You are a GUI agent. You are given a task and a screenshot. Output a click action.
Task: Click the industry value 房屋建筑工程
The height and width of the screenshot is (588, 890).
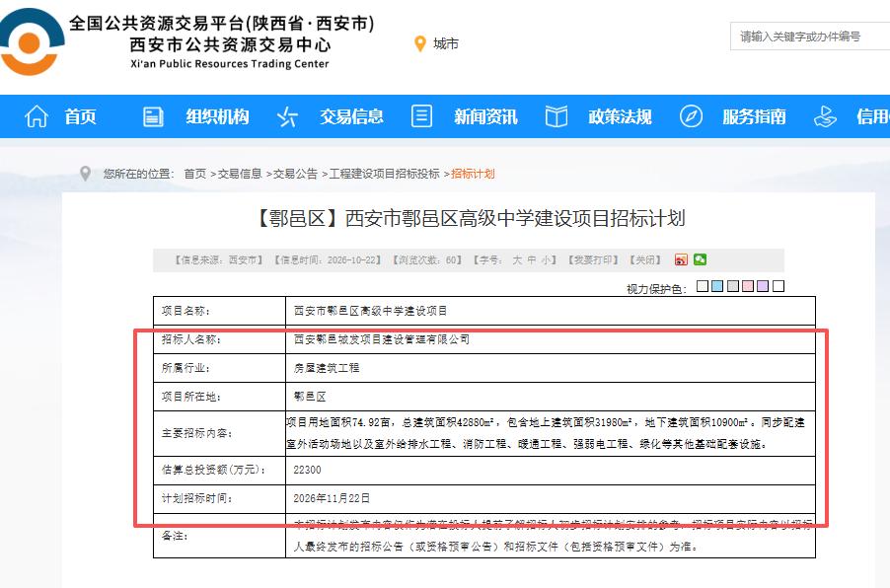pyautogui.click(x=327, y=368)
